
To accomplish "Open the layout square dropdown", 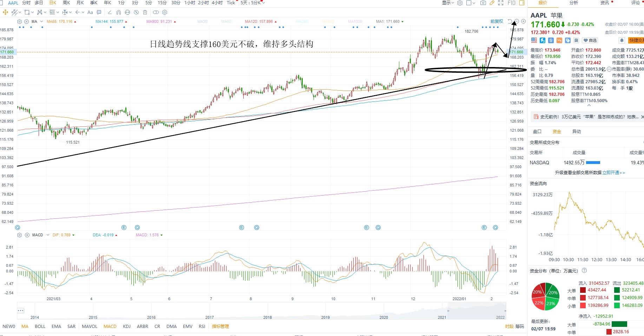I will pyautogui.click(x=471, y=3).
